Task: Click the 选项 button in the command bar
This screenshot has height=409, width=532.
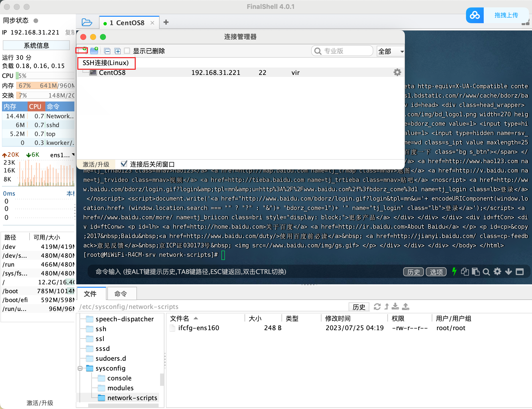Action: pos(436,272)
